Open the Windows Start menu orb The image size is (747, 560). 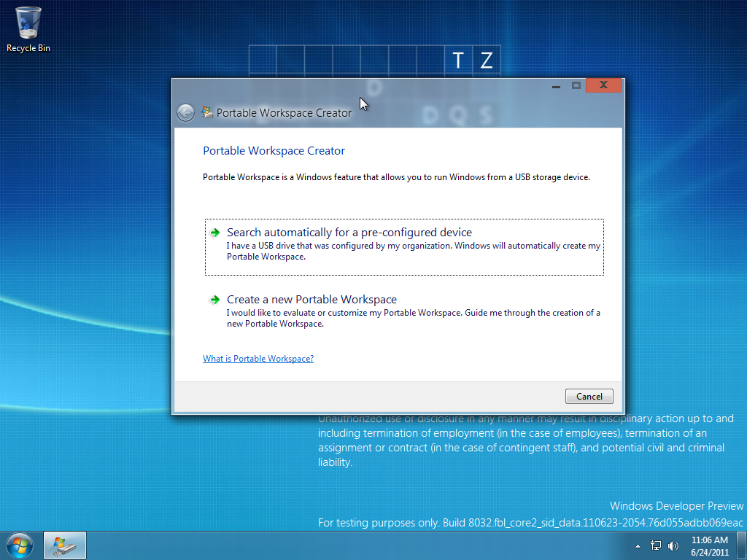[x=19, y=545]
